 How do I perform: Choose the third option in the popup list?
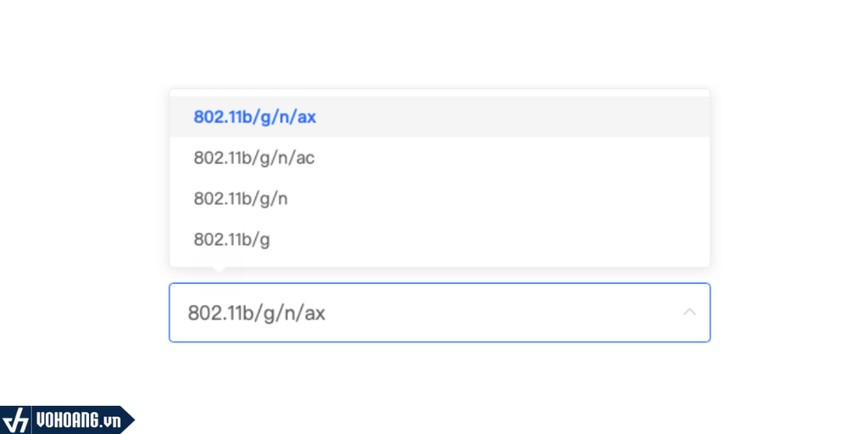point(242,198)
